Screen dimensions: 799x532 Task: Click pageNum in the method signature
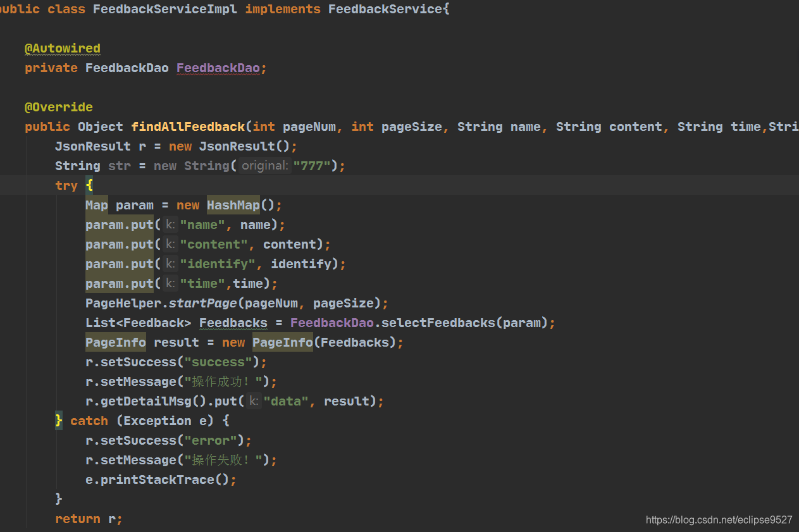(x=309, y=127)
